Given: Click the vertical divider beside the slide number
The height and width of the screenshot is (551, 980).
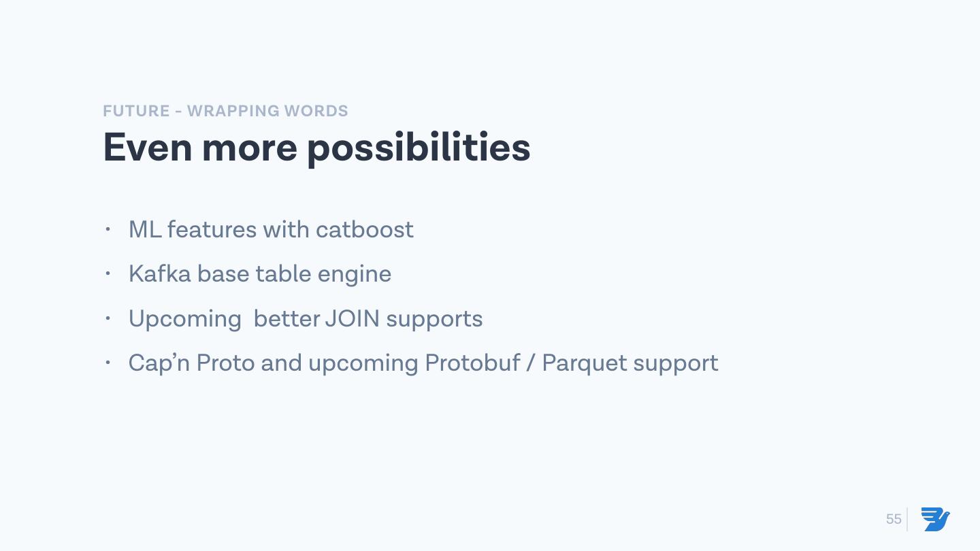Looking at the screenshot, I should pos(907,519).
